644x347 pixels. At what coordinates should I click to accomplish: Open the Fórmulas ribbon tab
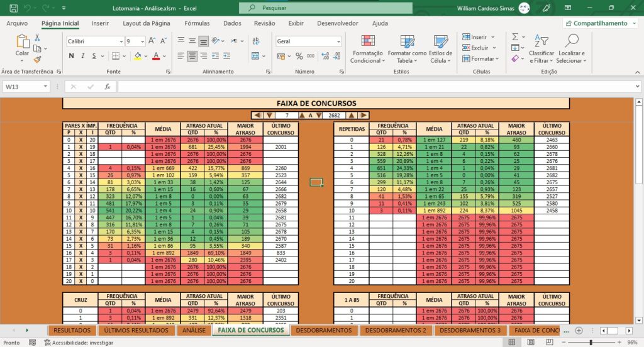(197, 23)
